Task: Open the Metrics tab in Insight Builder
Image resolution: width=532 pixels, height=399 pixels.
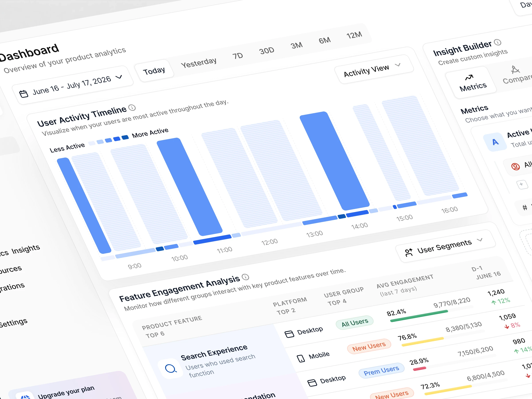Action: [x=471, y=83]
